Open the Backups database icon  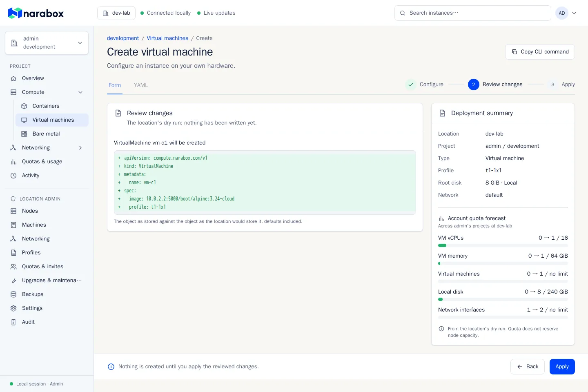pyautogui.click(x=13, y=294)
